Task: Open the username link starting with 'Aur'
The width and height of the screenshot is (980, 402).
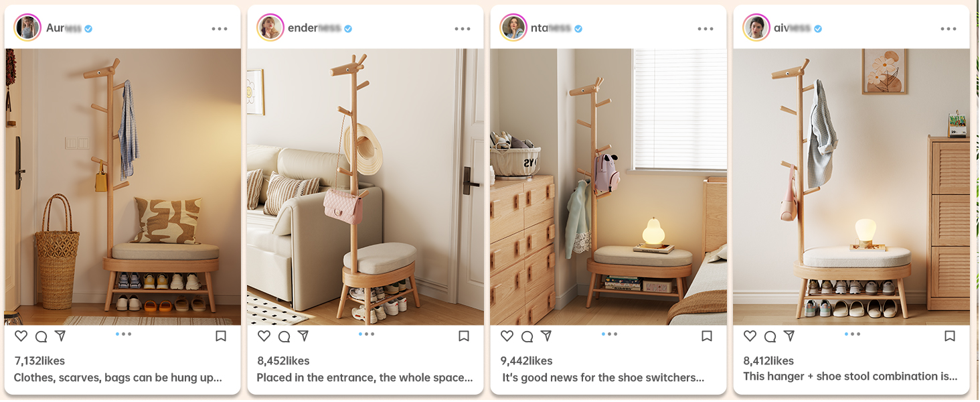Action: click(x=64, y=28)
